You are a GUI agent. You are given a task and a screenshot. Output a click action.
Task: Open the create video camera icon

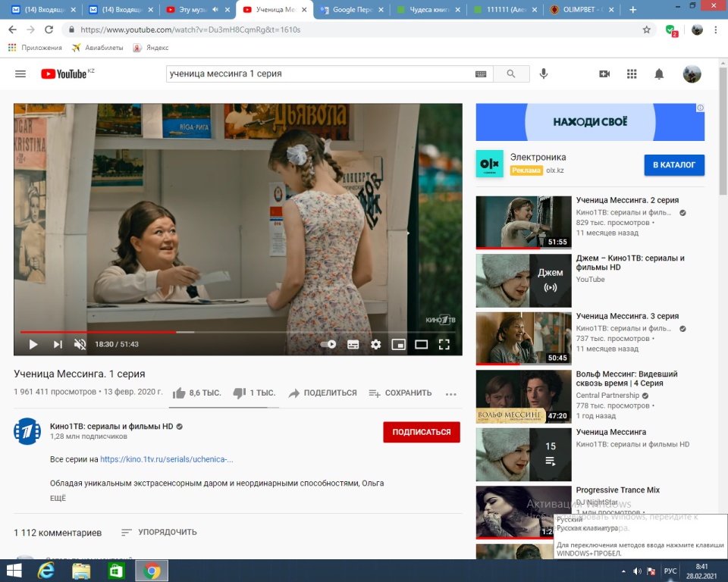point(604,74)
